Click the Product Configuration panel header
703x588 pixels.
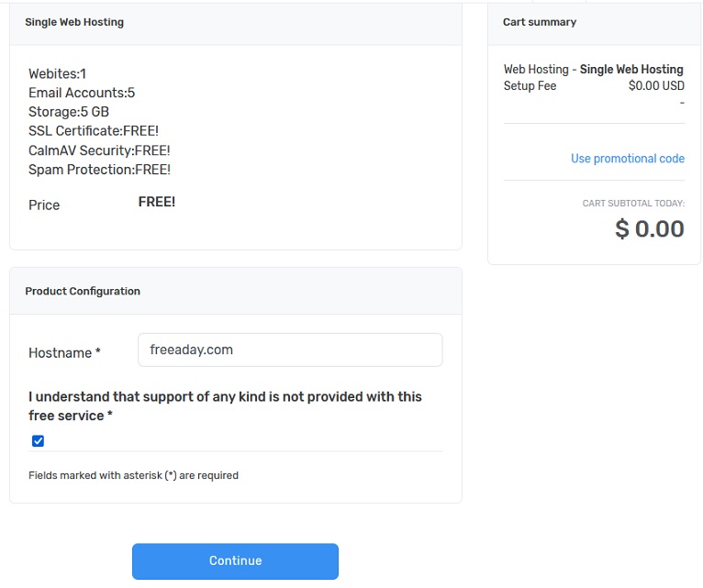pos(83,291)
